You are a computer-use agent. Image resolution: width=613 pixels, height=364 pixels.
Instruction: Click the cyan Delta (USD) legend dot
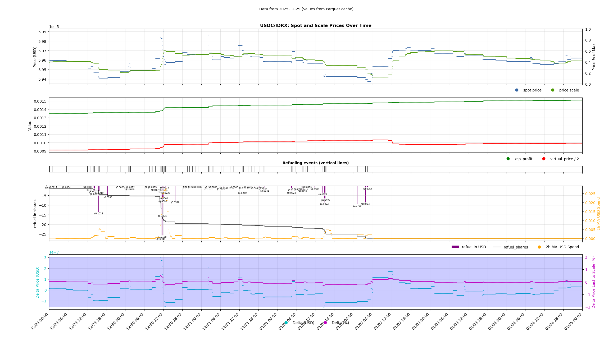click(286, 323)
